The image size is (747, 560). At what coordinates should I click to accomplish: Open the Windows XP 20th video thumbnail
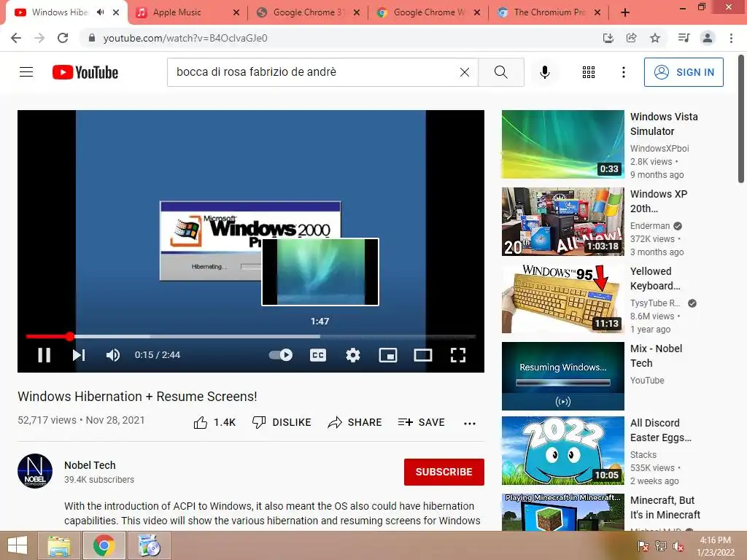pyautogui.click(x=562, y=222)
